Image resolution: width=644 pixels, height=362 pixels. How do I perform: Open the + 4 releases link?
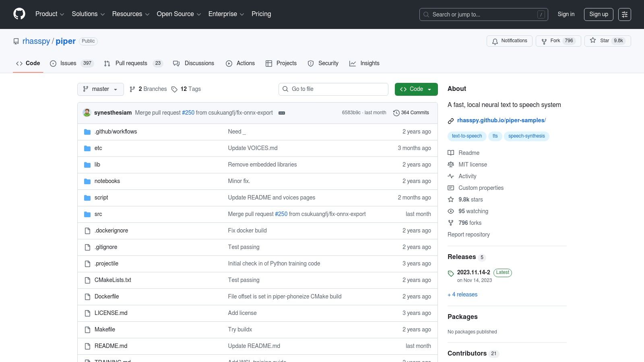(462, 295)
